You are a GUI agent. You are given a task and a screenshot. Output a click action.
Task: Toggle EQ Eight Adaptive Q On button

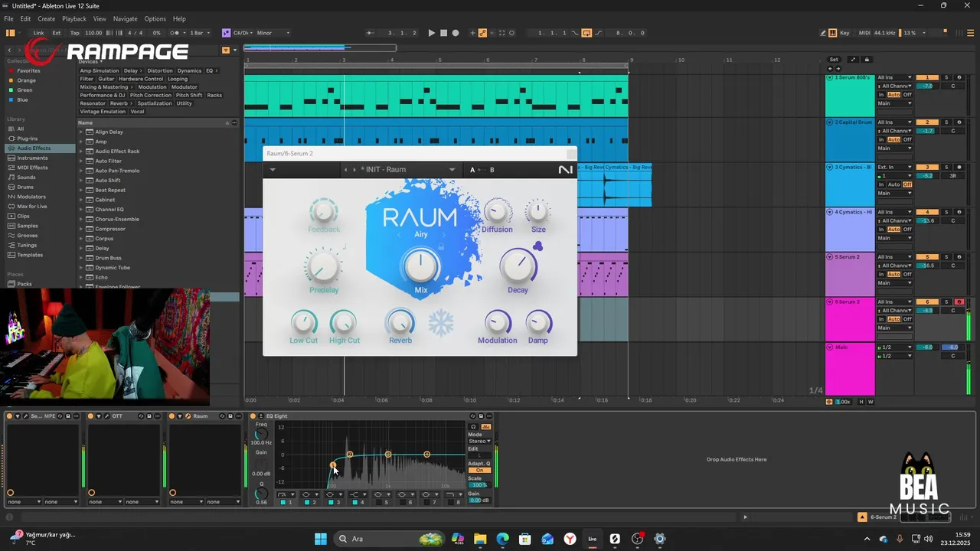479,470
